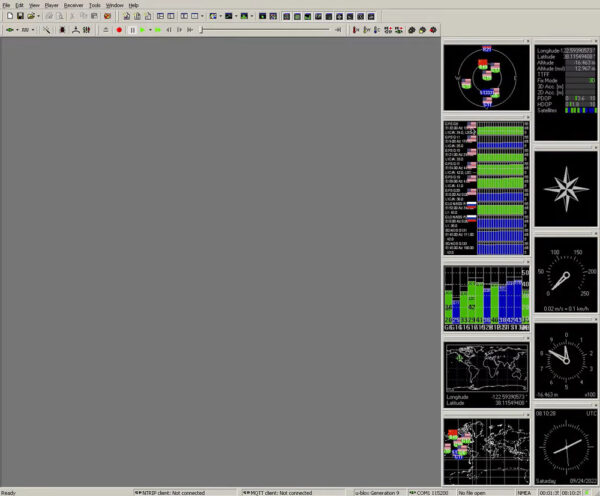Open the Player menu
The image size is (600, 496).
50,5
